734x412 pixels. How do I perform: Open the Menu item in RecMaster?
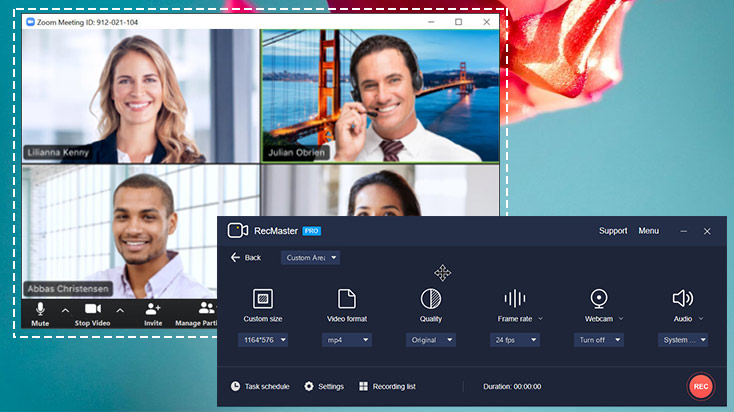click(x=648, y=231)
